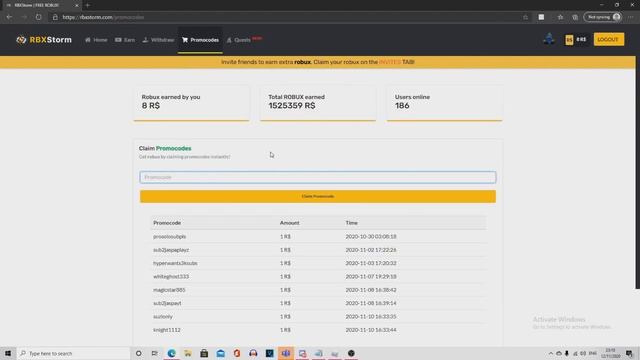Click the R$ balance icon in the header

pos(569,40)
